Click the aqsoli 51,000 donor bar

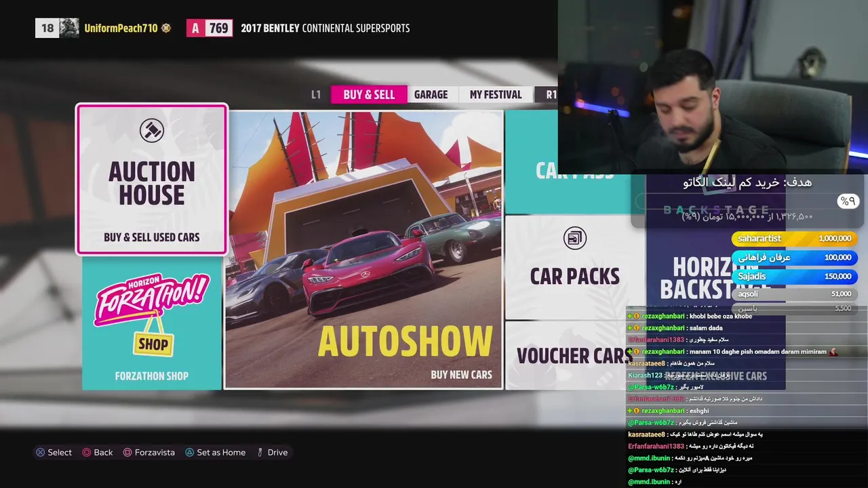(794, 294)
